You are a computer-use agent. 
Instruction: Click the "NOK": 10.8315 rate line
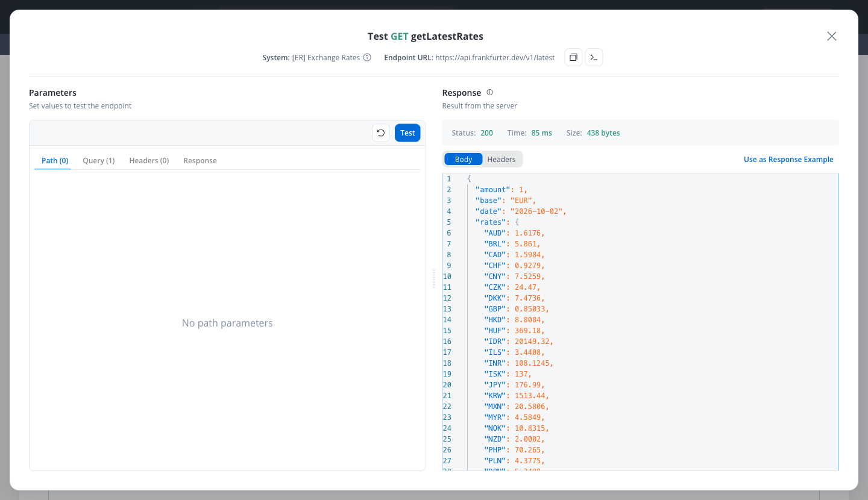tap(516, 428)
